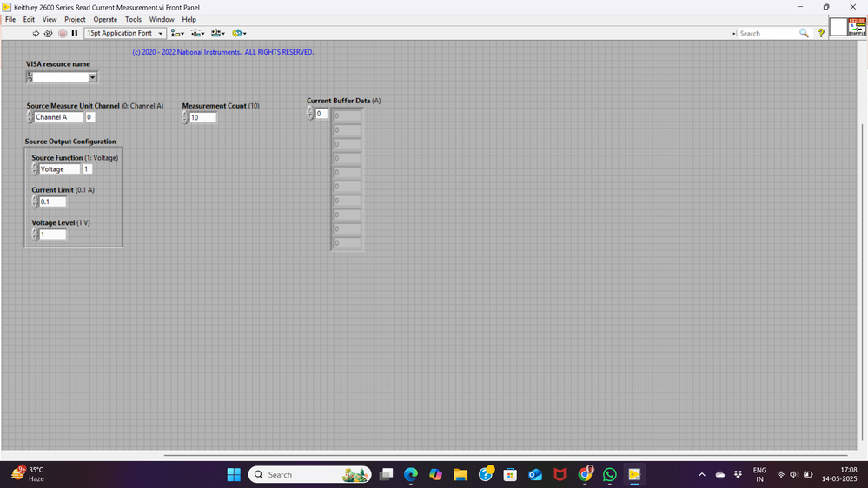This screenshot has height=488, width=868.
Task: Click the Channel A ring control
Action: pyautogui.click(x=58, y=117)
